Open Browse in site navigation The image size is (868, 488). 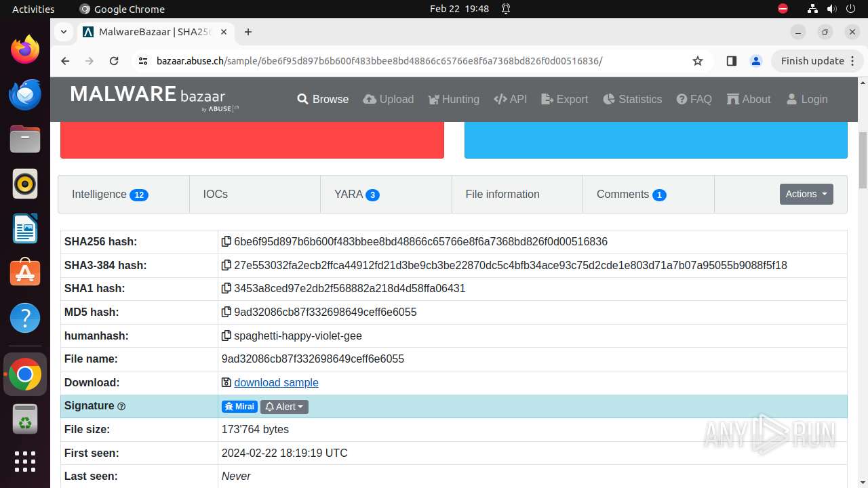coord(323,99)
